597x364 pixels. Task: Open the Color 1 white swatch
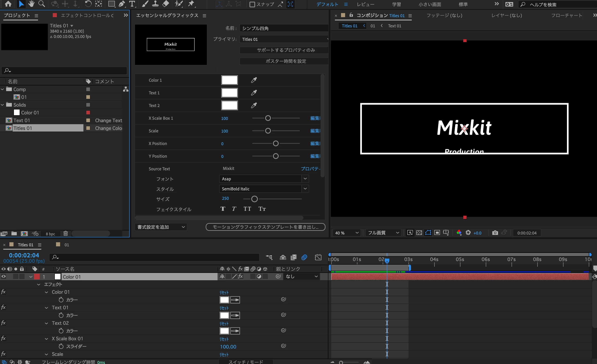click(229, 80)
